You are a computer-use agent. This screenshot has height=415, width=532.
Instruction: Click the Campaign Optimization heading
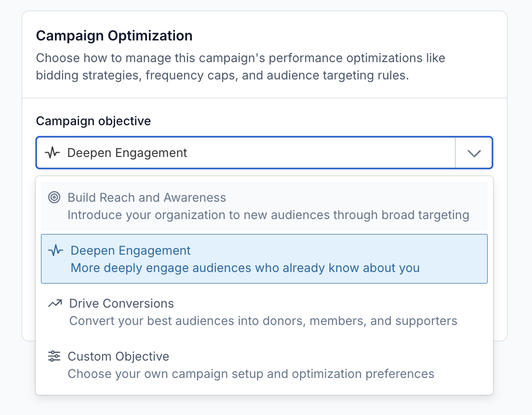click(114, 36)
